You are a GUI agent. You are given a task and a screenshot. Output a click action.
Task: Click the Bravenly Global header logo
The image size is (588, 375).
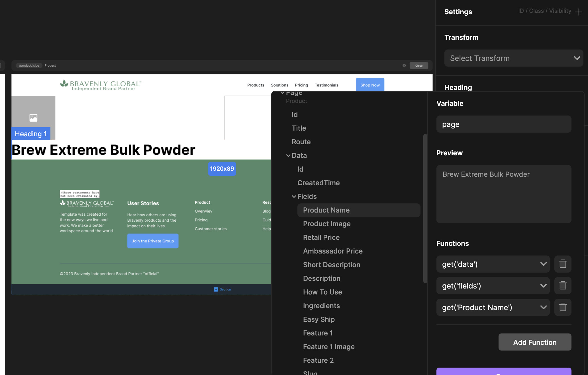click(101, 85)
